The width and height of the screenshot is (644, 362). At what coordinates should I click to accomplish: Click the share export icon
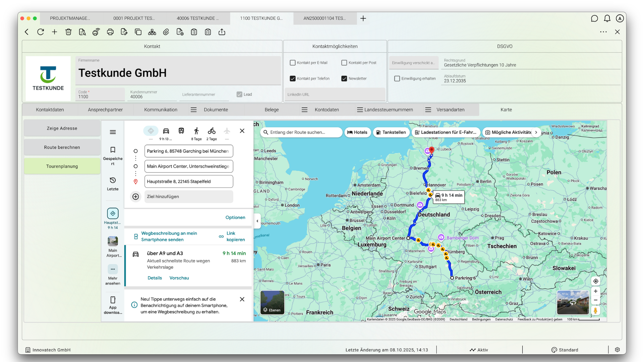pyautogui.click(x=222, y=32)
